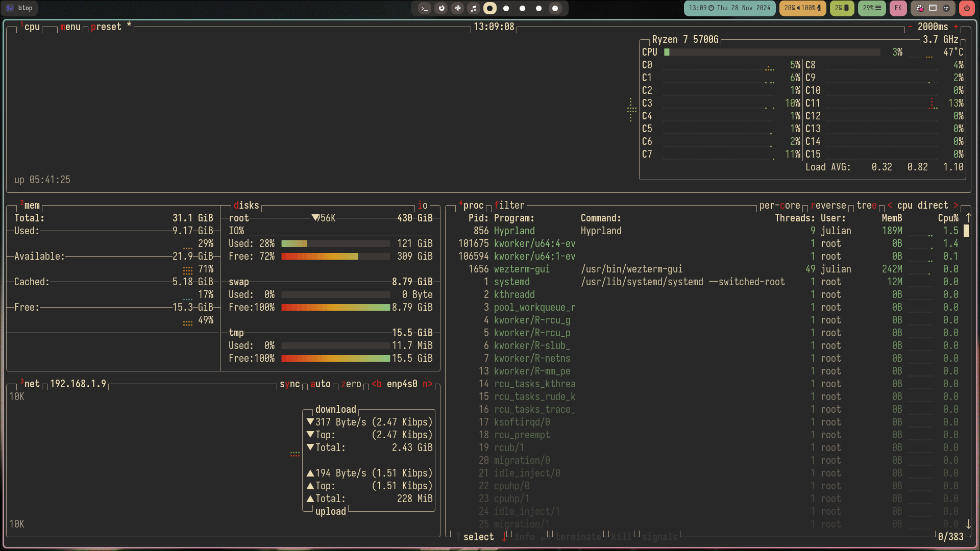980x551 pixels.
Task: Click info option in proc footer
Action: pos(525,537)
